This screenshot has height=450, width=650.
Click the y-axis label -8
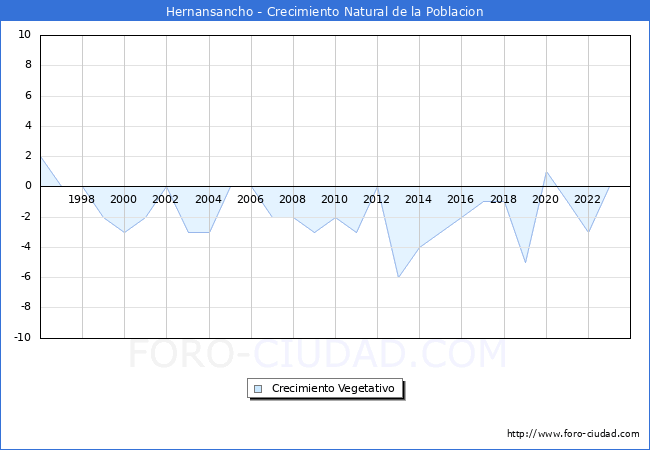pos(26,307)
